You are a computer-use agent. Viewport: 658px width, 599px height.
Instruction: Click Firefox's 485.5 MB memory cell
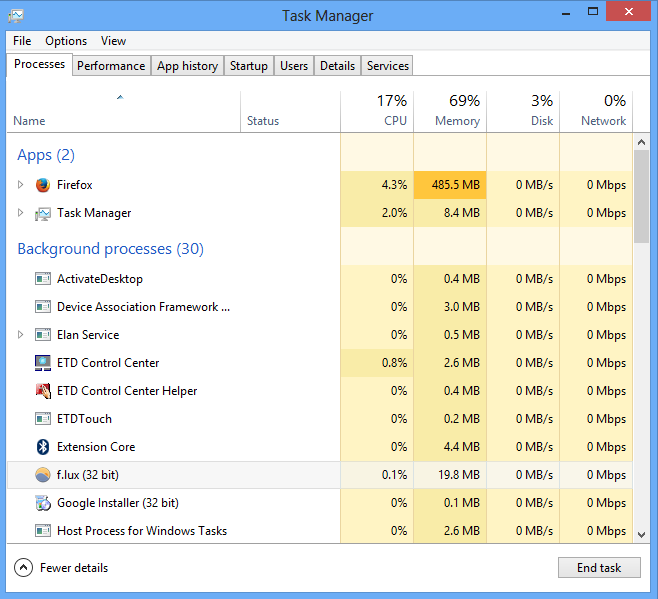[450, 185]
